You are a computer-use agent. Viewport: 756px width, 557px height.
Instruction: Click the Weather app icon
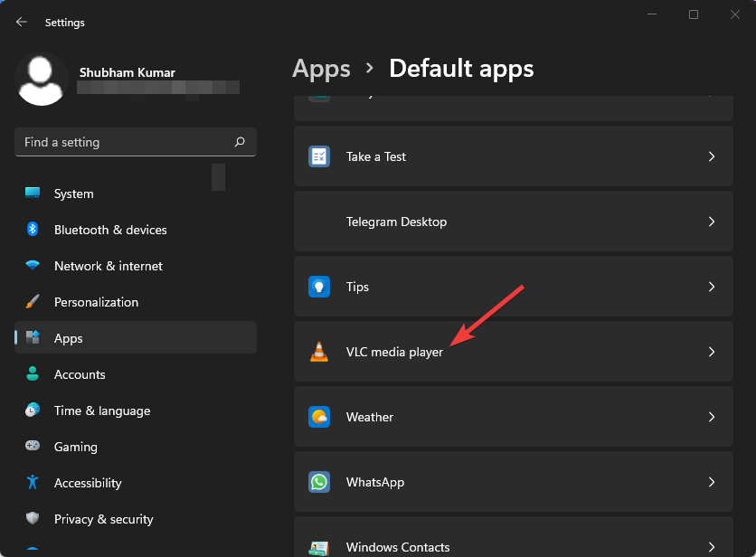pyautogui.click(x=319, y=417)
